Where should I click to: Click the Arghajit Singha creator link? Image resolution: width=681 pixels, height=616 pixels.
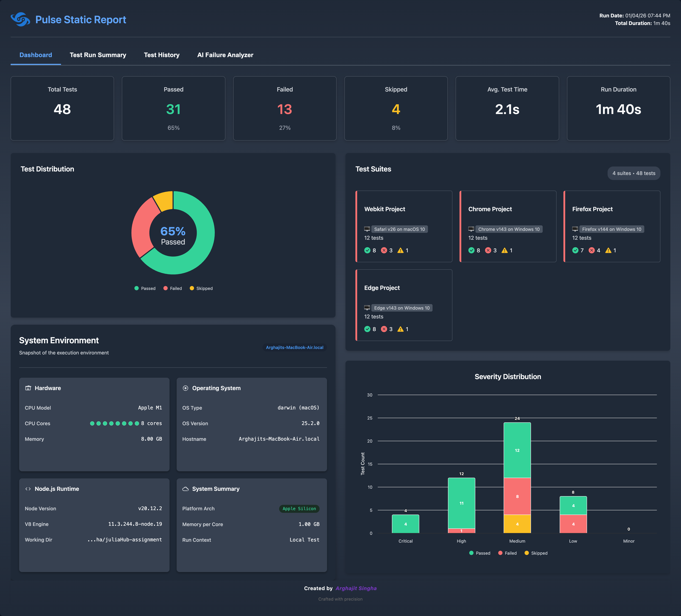pos(356,588)
